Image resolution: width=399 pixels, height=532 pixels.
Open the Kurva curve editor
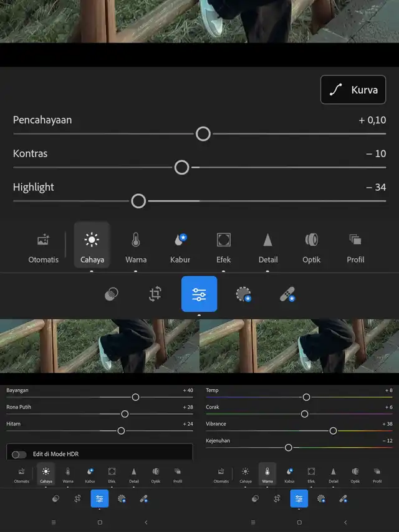pyautogui.click(x=353, y=90)
